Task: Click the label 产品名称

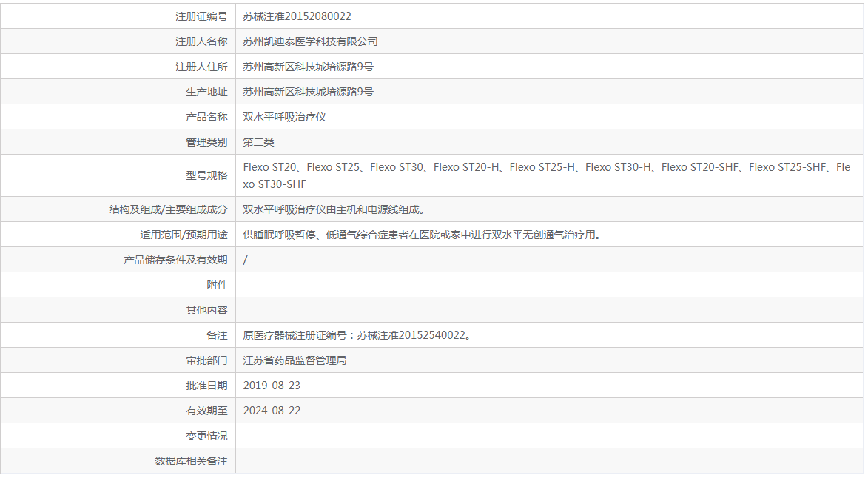Action: 206,118
